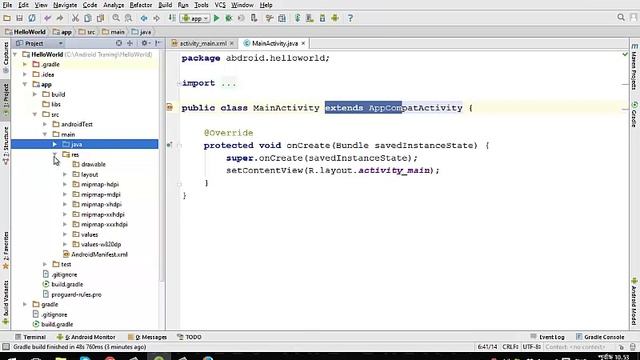Open the Refactor menu
640x360 pixels.
141,5
